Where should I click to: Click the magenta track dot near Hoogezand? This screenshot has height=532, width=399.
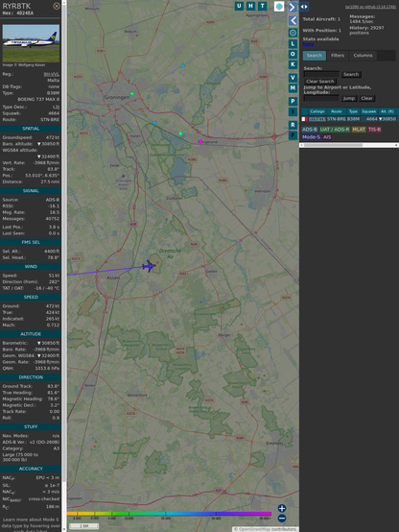[x=200, y=141]
